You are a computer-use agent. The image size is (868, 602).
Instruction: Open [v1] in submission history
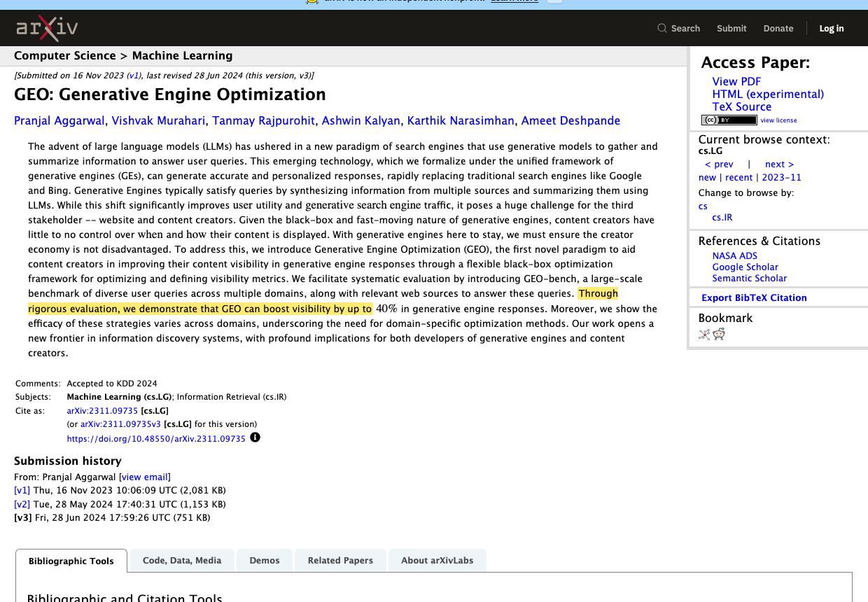click(22, 491)
